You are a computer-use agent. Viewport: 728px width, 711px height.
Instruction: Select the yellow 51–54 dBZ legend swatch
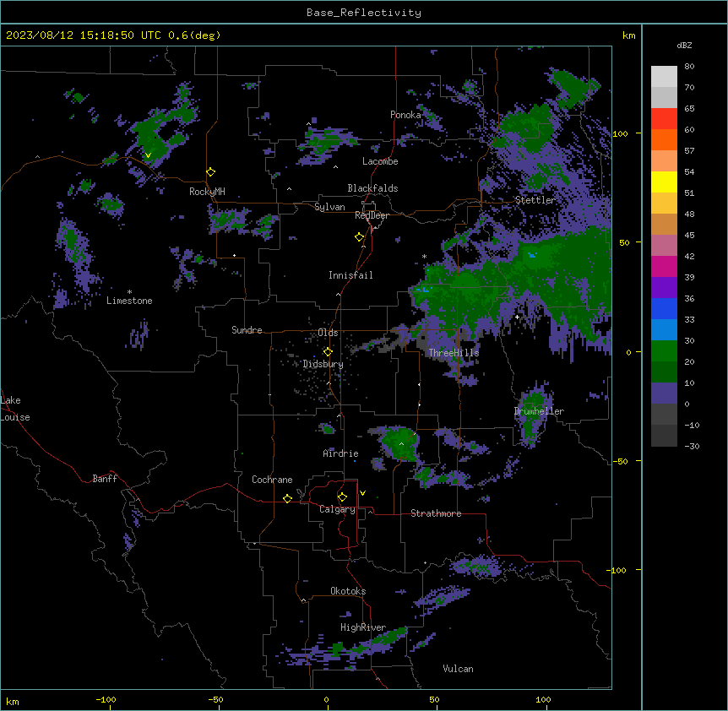tap(664, 182)
